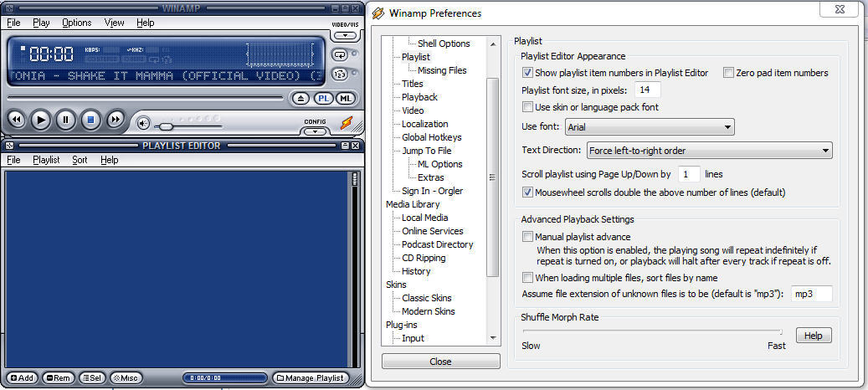Open the Winamp system menu icon in the title bar

pyautogui.click(x=9, y=9)
